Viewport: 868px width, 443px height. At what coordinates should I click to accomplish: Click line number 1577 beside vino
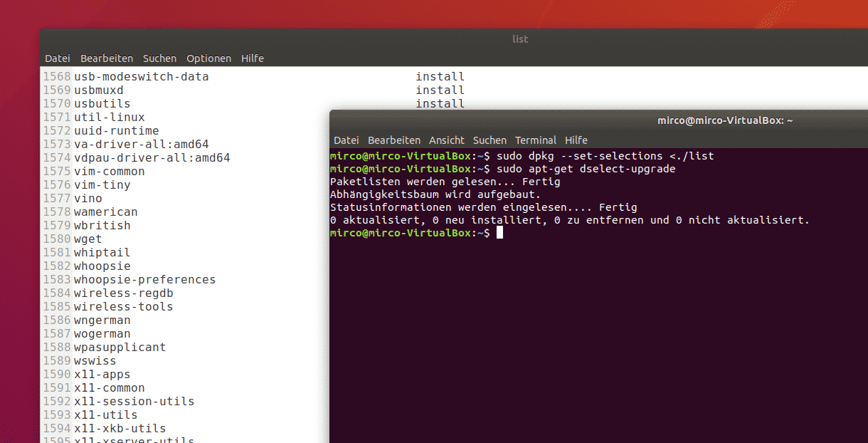(57, 198)
